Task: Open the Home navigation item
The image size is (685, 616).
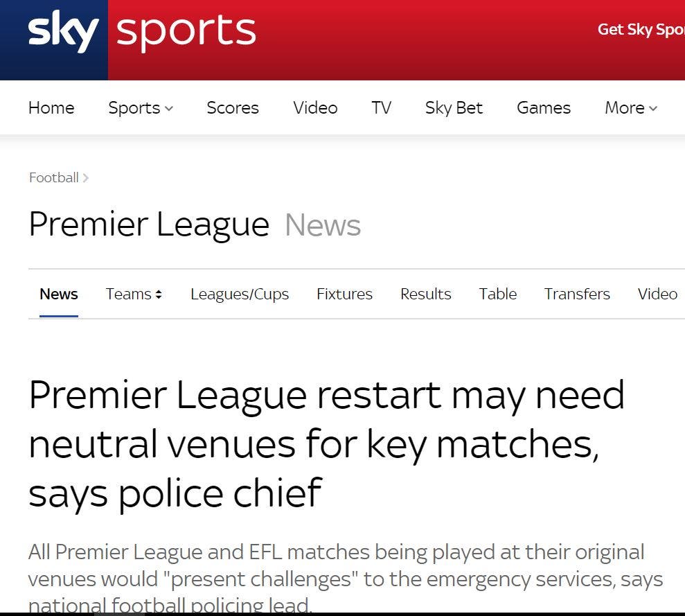Action: point(51,108)
